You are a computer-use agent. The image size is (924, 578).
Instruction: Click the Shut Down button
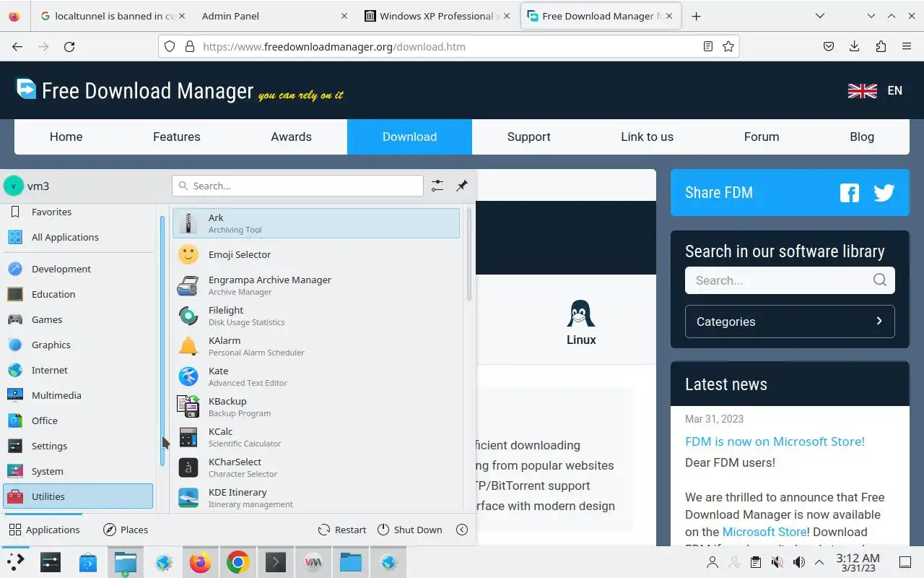coord(410,530)
